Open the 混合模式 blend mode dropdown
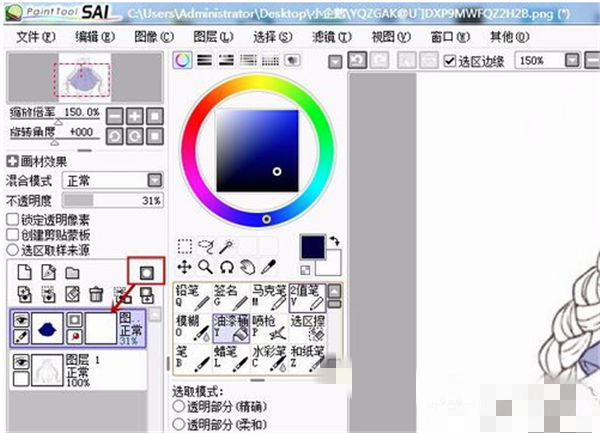600x433 pixels. [x=154, y=180]
